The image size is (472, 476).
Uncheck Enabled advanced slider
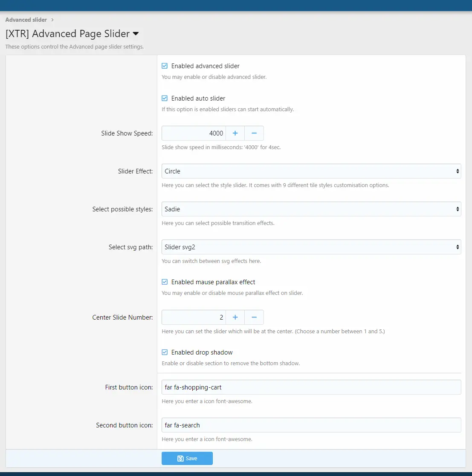165,66
